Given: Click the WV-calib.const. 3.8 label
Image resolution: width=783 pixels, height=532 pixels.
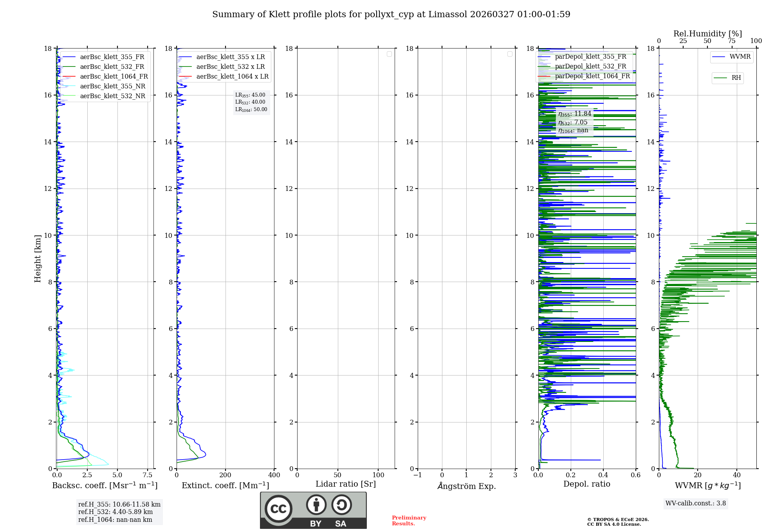Looking at the screenshot, I should pos(695,503).
